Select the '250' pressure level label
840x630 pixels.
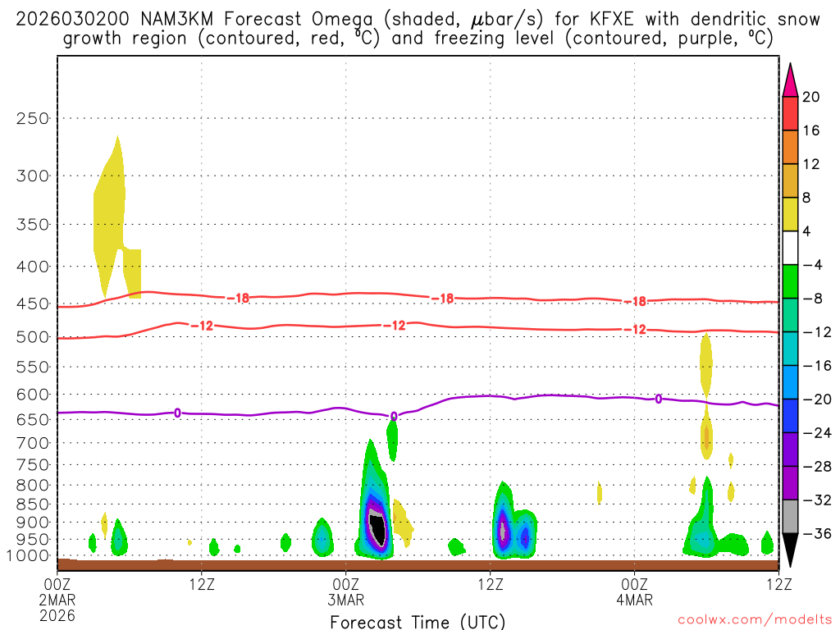pos(33,118)
